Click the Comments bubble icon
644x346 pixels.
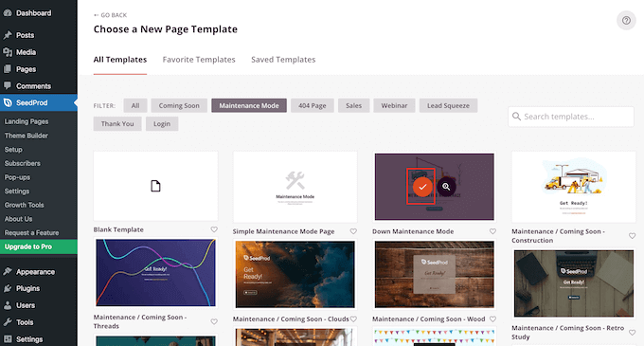coord(8,86)
